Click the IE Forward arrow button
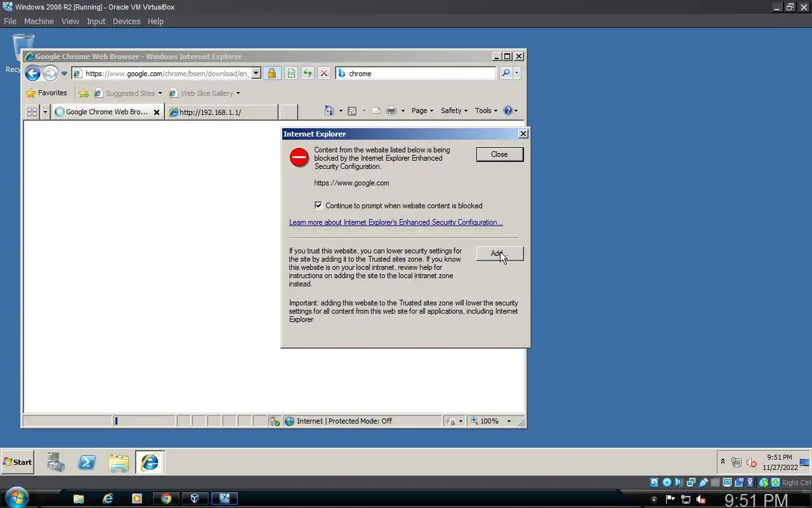Viewport: 812px width, 508px height. [x=50, y=73]
